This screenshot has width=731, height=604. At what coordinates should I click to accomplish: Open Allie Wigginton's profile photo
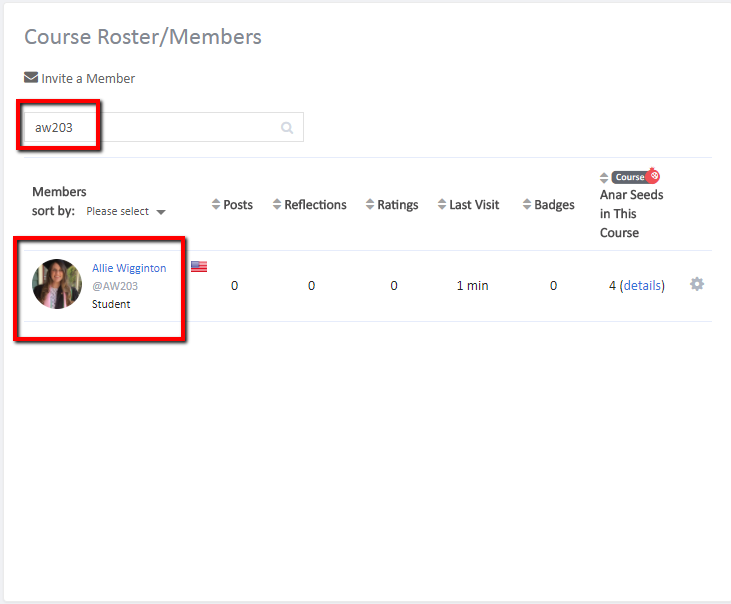pos(57,284)
